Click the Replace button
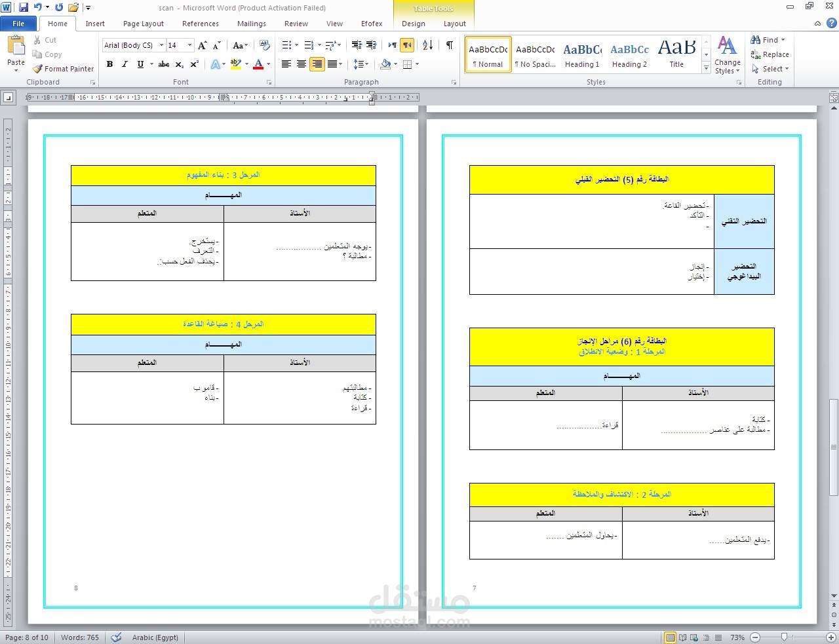 [770, 54]
